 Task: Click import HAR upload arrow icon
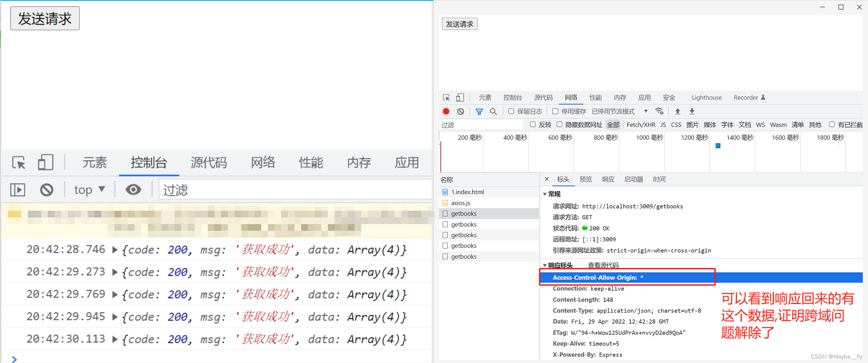coord(678,111)
